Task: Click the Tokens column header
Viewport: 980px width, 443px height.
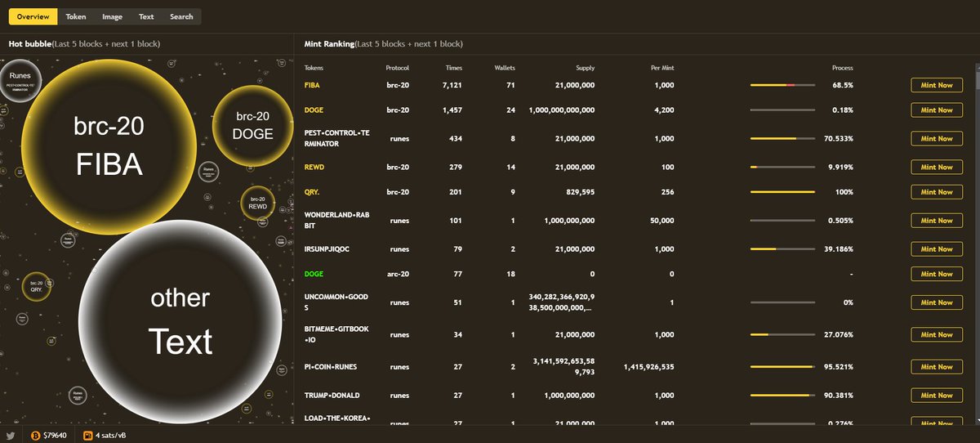Action: click(314, 68)
